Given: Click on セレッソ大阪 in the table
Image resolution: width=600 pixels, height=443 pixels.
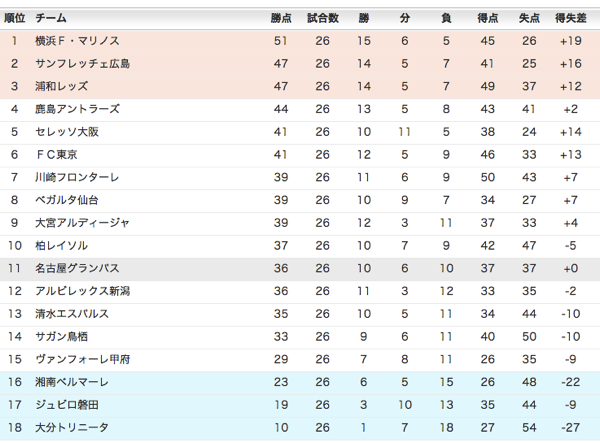Looking at the screenshot, I should pos(69,132).
